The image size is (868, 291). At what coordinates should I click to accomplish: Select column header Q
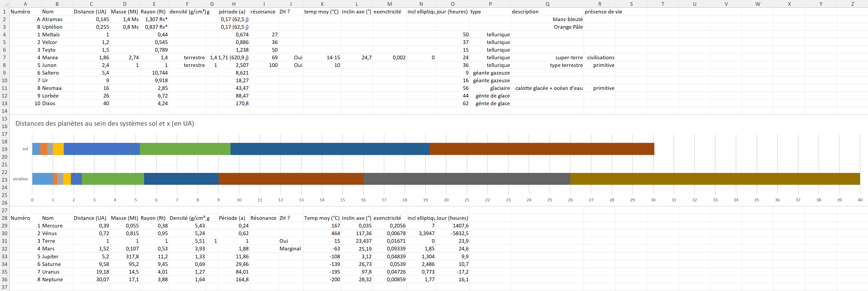pyautogui.click(x=547, y=4)
